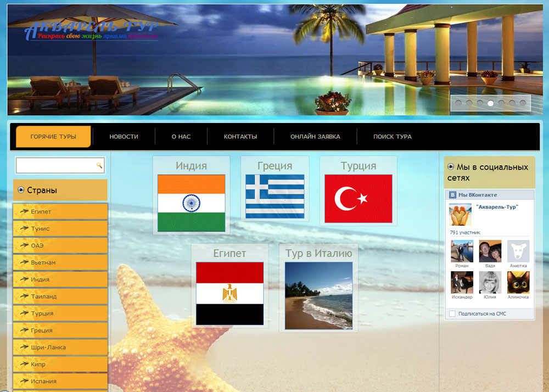Open Турция in the sidebar list
The width and height of the screenshot is (549, 392).
(60, 313)
